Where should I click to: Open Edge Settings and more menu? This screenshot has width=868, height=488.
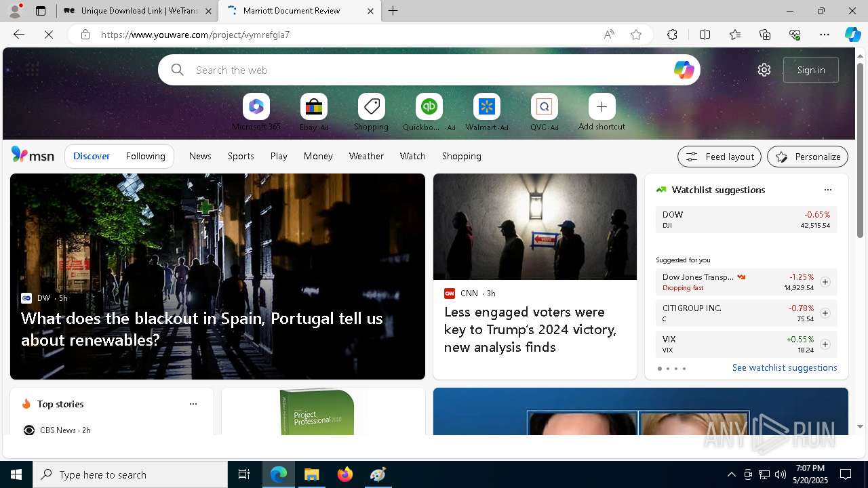[825, 35]
